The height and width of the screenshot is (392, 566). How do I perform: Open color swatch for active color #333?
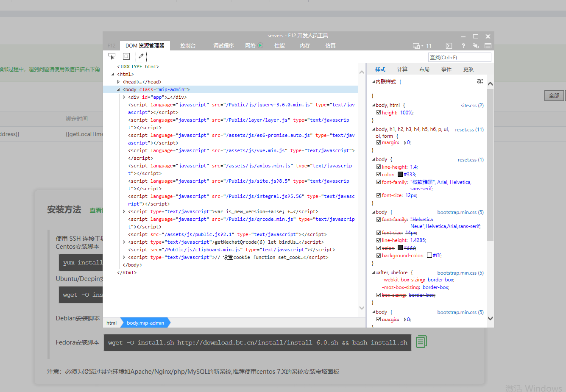pyautogui.click(x=400, y=174)
